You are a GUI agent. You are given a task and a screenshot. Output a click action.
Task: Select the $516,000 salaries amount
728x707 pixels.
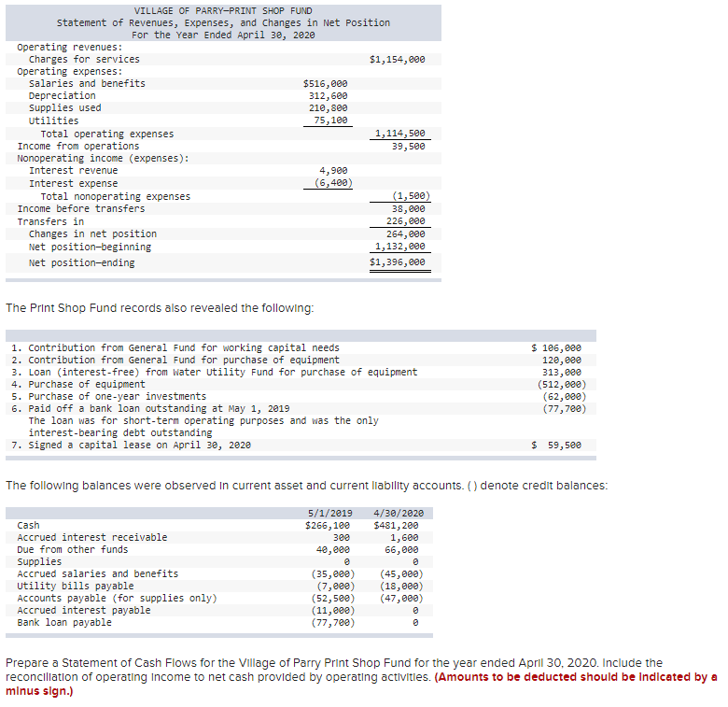pos(325,84)
